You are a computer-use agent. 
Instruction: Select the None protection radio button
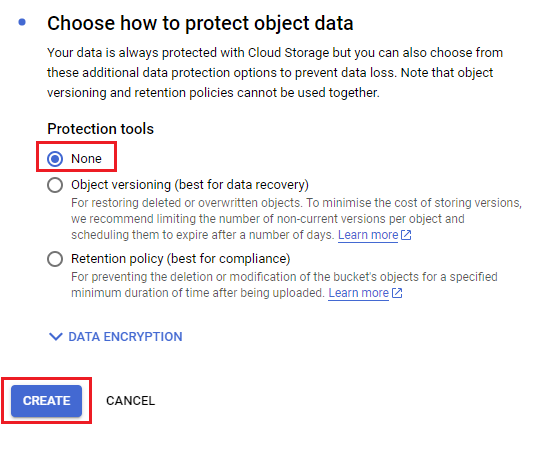coord(55,159)
